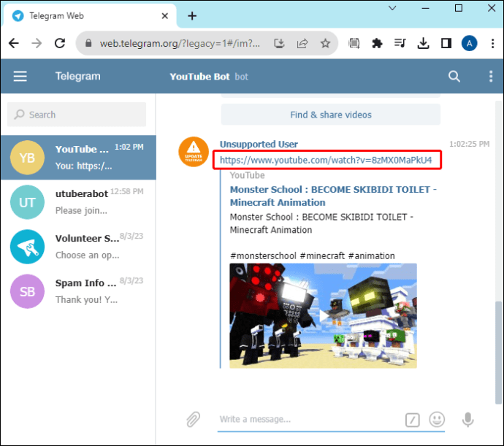Expand the tab search chevron
The height and width of the screenshot is (446, 504).
392,9
